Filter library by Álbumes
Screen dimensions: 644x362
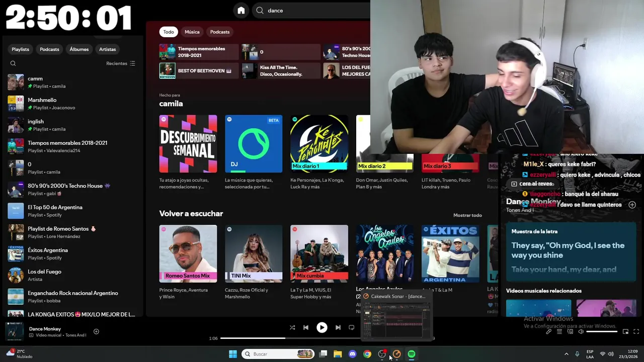(x=79, y=49)
